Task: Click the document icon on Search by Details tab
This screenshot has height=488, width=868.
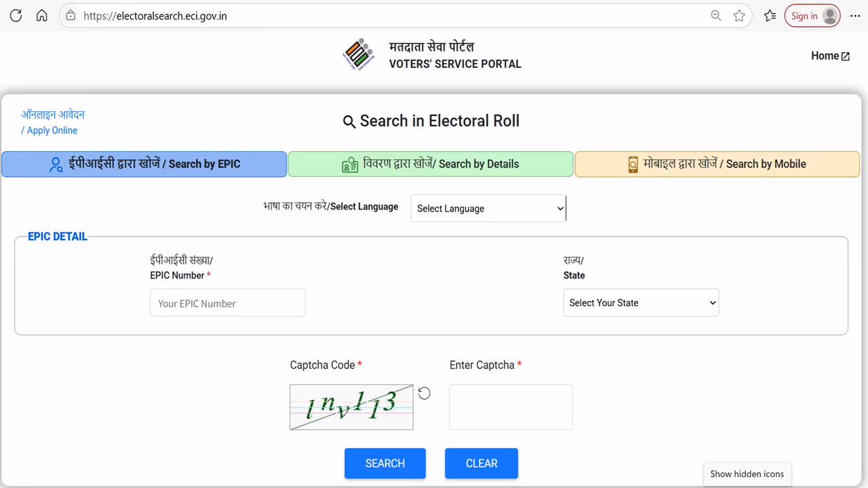Action: coord(349,164)
